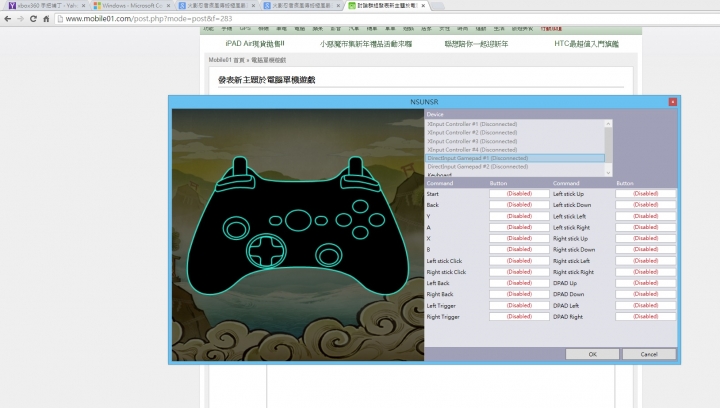
Task: Set the button for DPAD Left
Action: tap(646, 305)
